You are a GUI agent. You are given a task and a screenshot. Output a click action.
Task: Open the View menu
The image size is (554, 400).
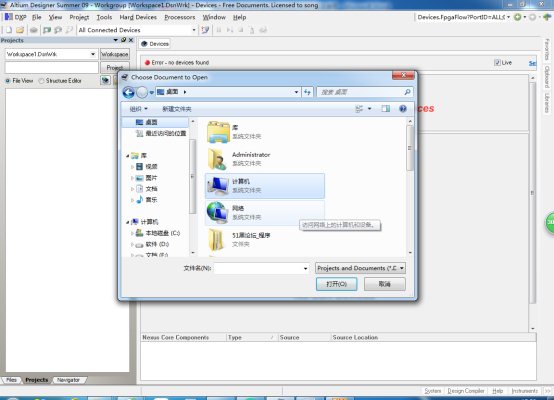pos(55,17)
